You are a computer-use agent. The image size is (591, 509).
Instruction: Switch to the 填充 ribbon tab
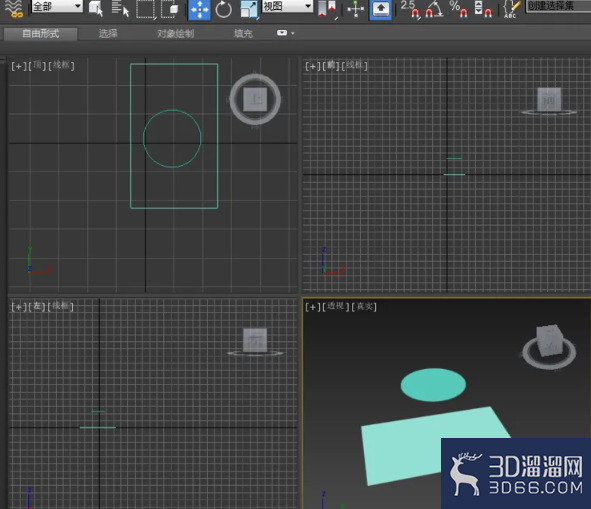click(243, 34)
